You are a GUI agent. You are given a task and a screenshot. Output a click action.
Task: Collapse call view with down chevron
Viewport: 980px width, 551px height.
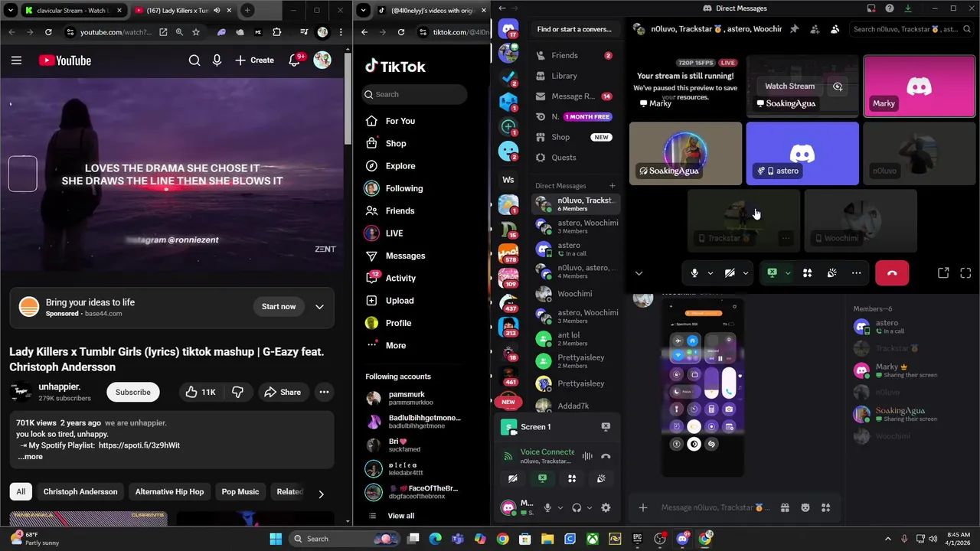coord(639,273)
